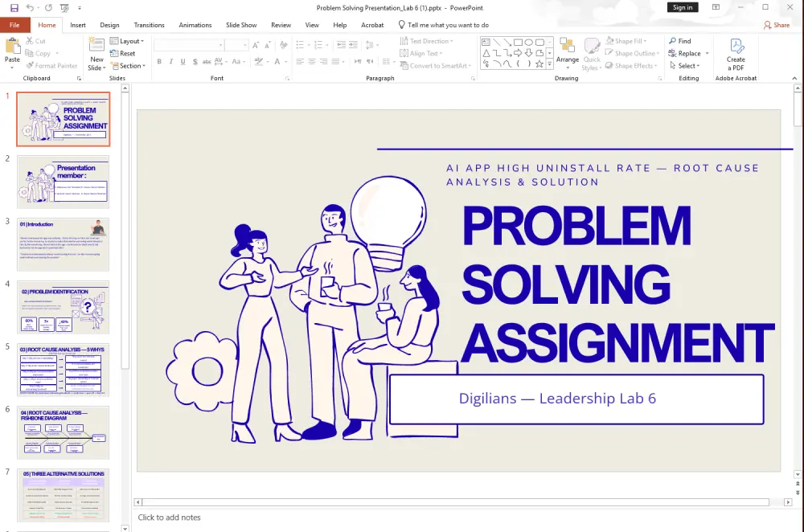Switch to the Animations tab
Screen dimensions: 804x532
[195, 25]
